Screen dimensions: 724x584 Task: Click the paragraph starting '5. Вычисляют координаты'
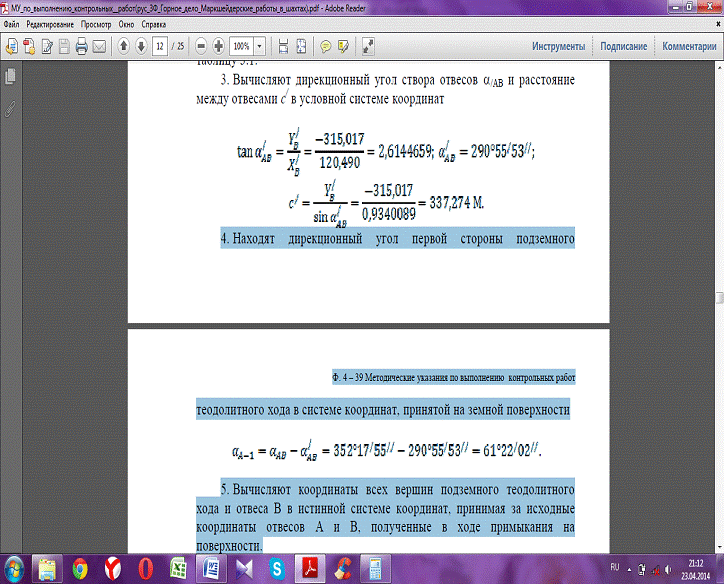point(386,517)
